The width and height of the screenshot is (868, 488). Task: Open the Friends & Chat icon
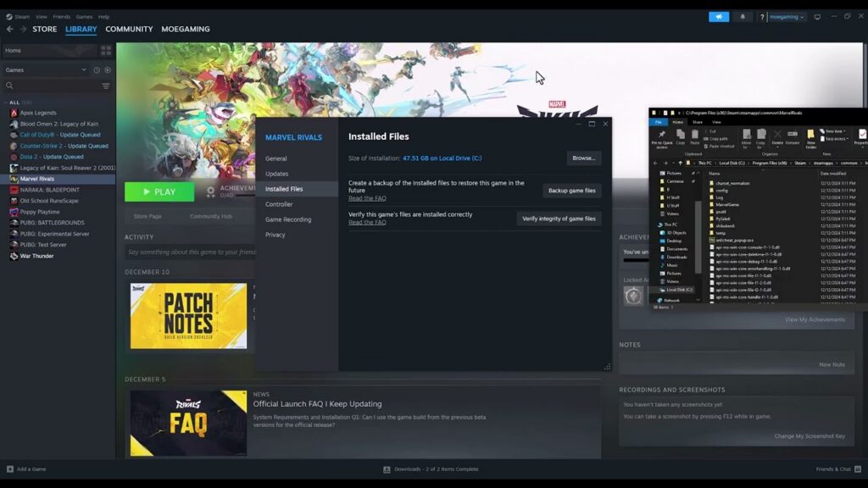858,469
